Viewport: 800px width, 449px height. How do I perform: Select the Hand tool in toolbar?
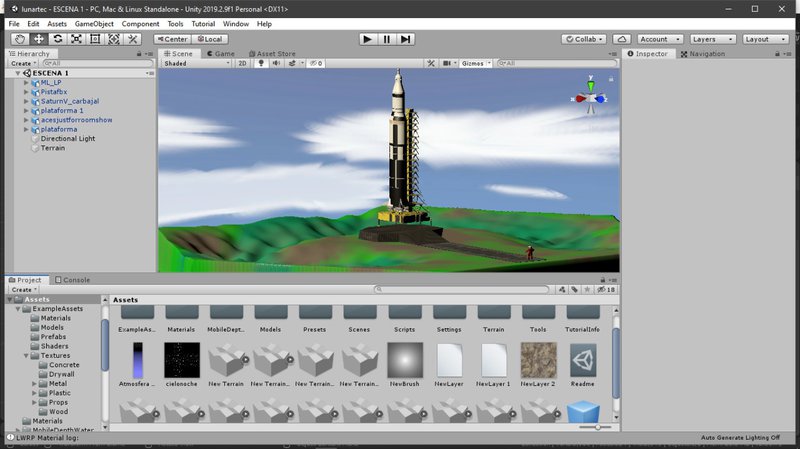(x=20, y=39)
